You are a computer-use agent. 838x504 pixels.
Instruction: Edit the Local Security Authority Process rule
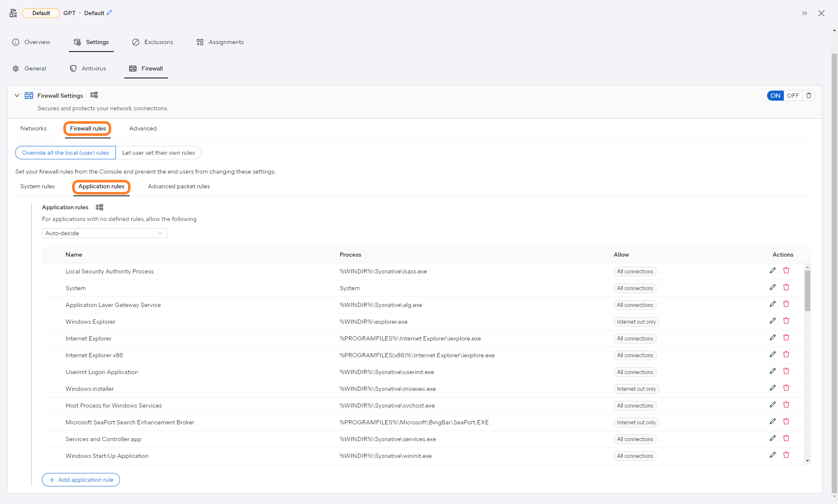[x=773, y=270]
